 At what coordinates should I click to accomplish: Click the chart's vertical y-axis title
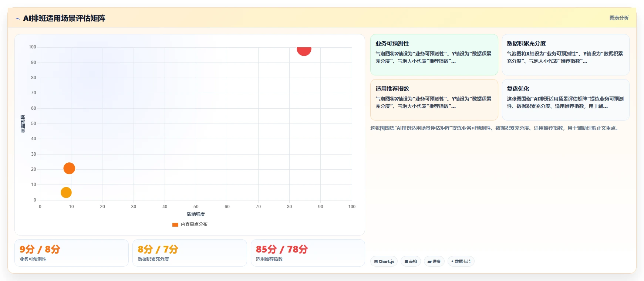[23, 124]
